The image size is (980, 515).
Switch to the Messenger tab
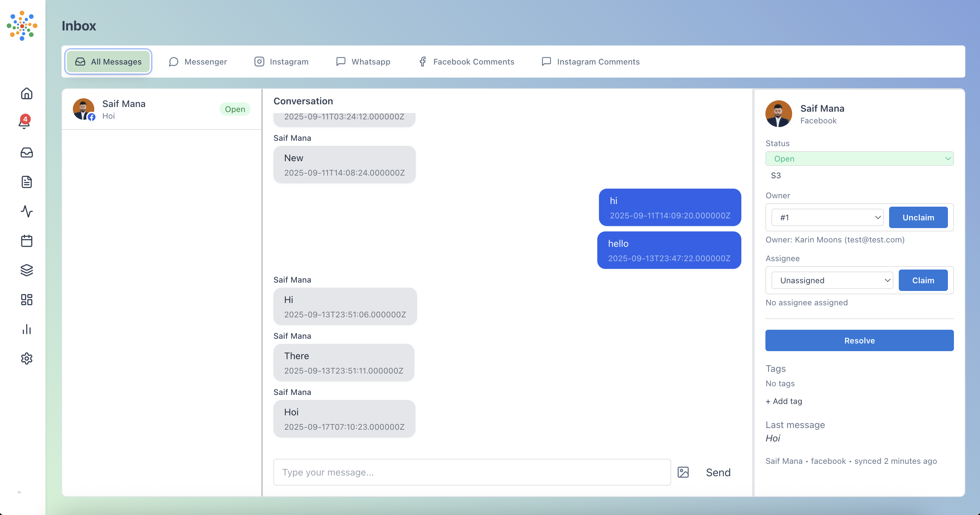tap(198, 62)
